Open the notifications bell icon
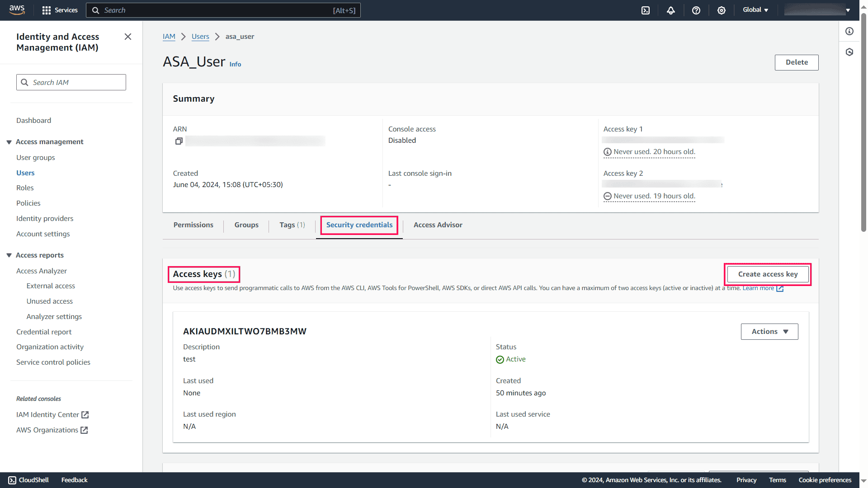 [671, 10]
